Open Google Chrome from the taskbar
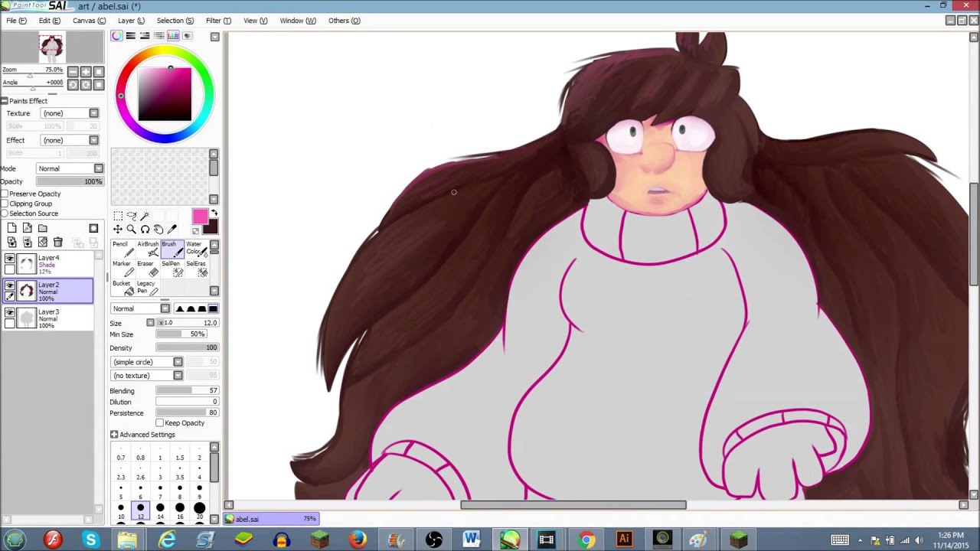The width and height of the screenshot is (980, 551). click(x=586, y=540)
